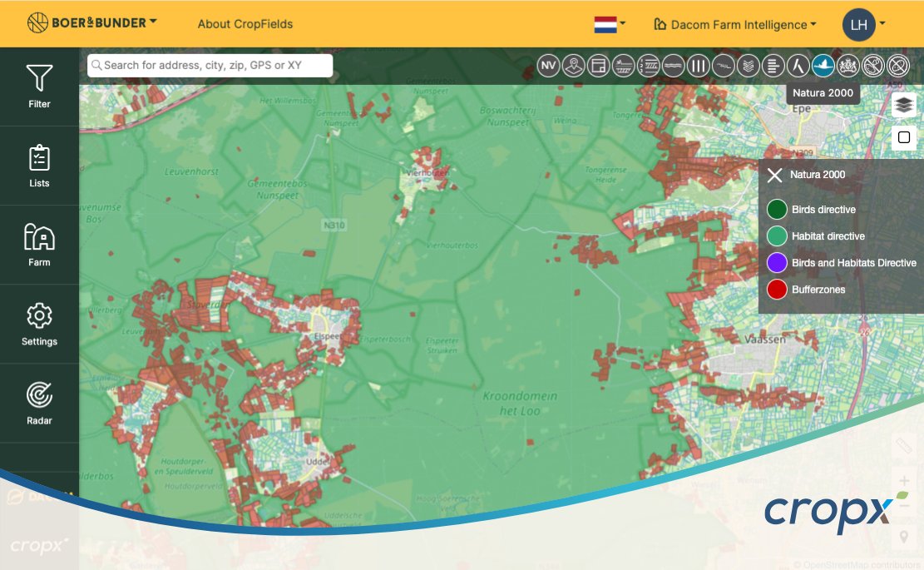Toggle the location pin map layer
Viewport: 924px width, 570px height.
(573, 66)
